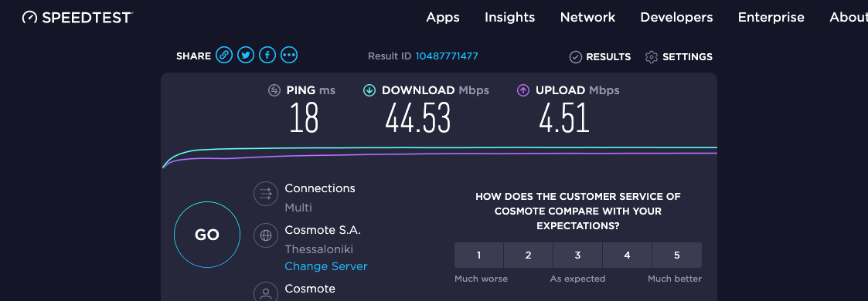Viewport: 868px width, 301px height.
Task: Rate customer service 5 Much better
Action: (677, 255)
